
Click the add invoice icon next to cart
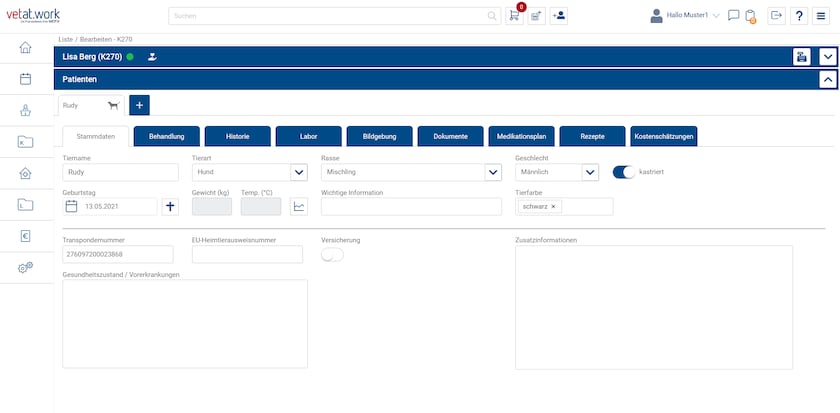click(536, 16)
